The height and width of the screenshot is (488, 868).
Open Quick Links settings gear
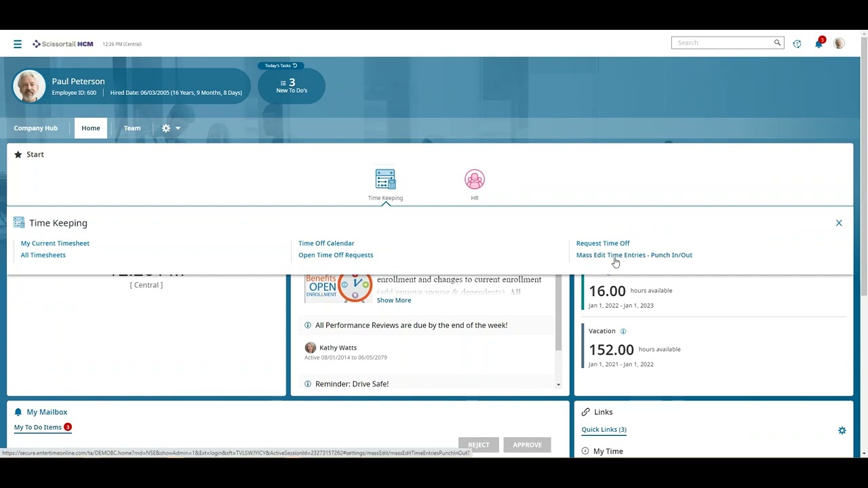coord(842,430)
